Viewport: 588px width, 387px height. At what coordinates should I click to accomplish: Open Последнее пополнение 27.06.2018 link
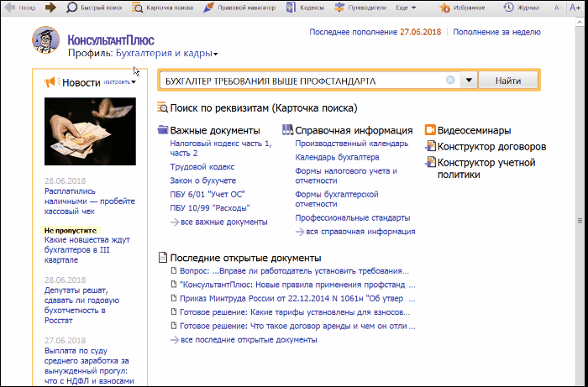tap(375, 32)
